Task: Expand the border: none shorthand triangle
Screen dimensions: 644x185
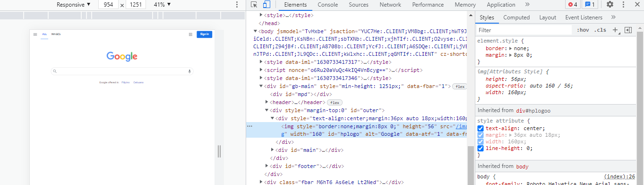Action: 510,48
